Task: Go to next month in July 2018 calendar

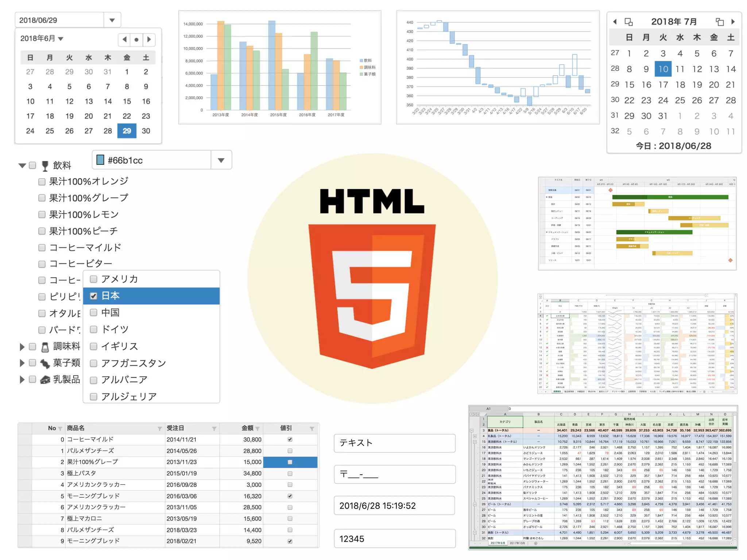Action: tap(733, 22)
